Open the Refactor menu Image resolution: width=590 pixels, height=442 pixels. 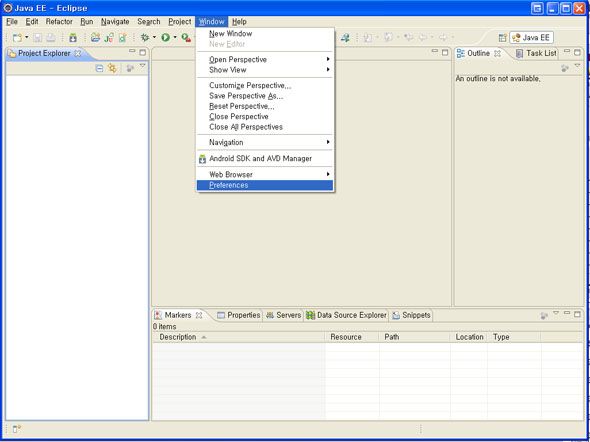point(59,22)
